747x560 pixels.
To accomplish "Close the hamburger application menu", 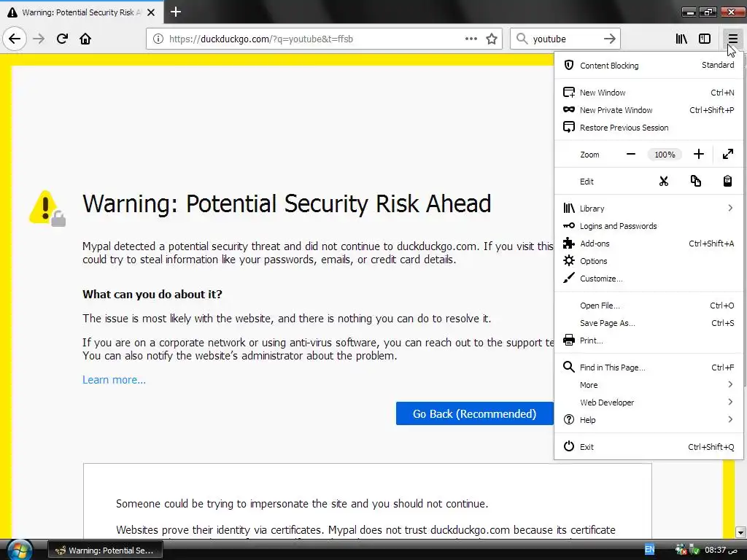I will [x=732, y=39].
